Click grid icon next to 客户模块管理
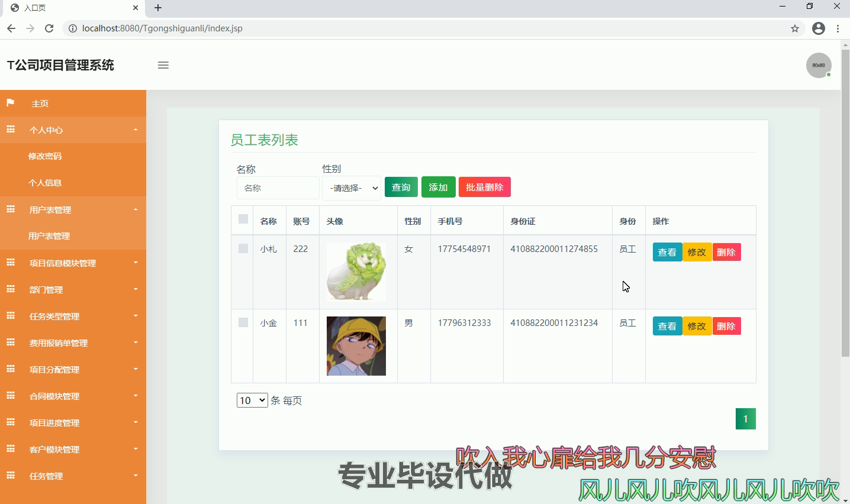 (11, 449)
